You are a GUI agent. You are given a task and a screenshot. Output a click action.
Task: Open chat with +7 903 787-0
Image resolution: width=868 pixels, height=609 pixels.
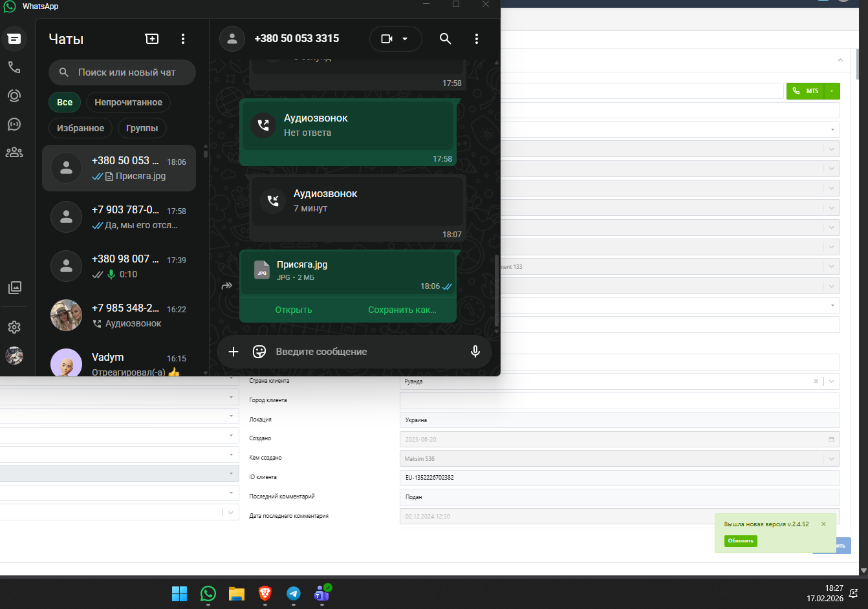pos(119,217)
